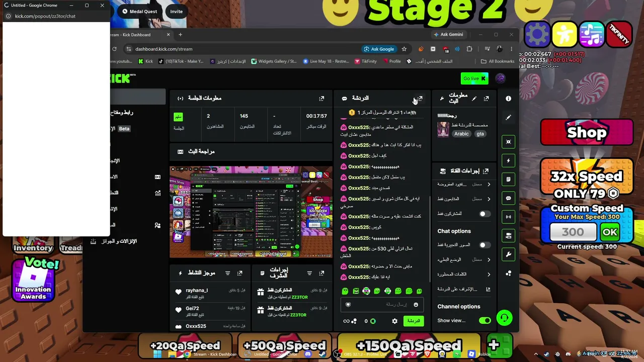Click the Medal Quest tab in game
Image resolution: width=644 pixels, height=362 pixels.
pos(140,12)
